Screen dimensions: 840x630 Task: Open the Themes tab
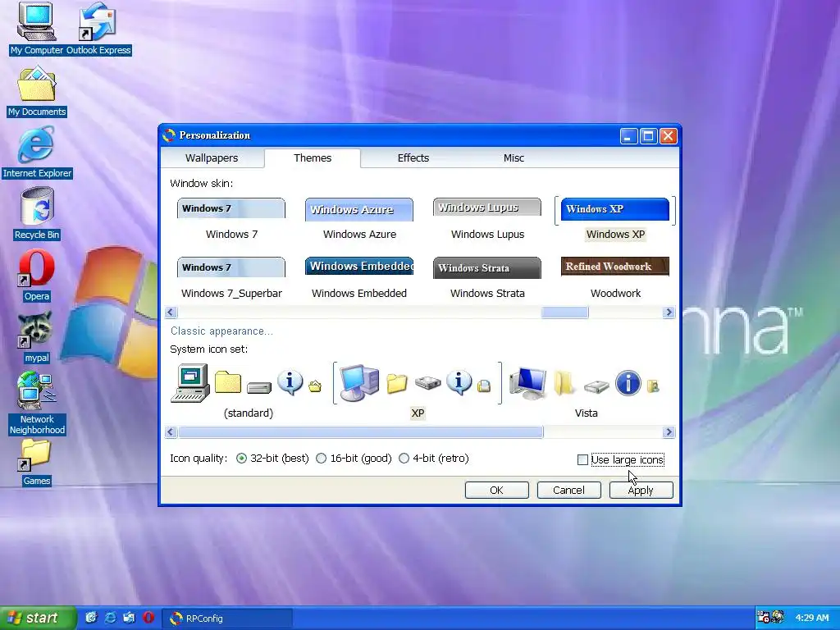click(x=313, y=158)
